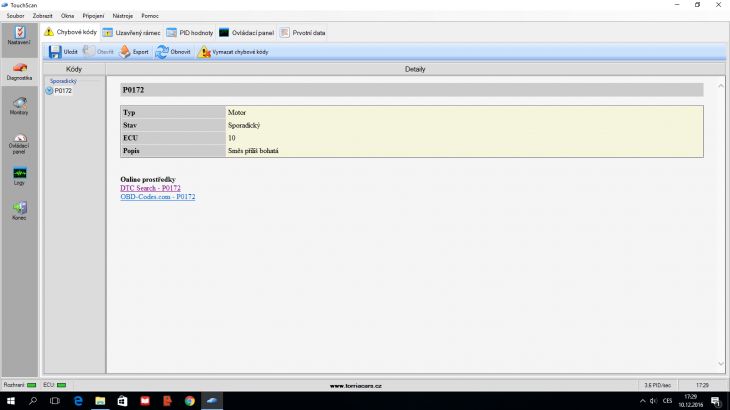Launch Google Chrome from taskbar
Image resolution: width=730 pixels, height=410 pixels.
pos(189,401)
